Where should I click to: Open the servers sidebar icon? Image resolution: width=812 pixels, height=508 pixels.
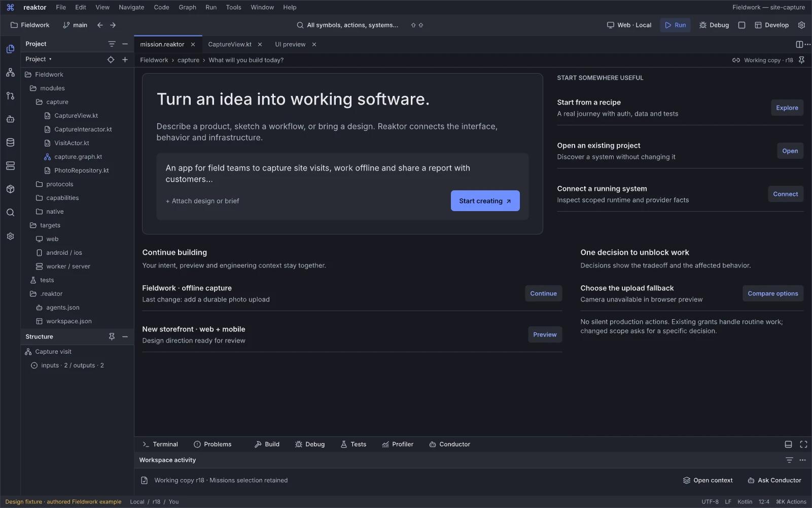pos(10,166)
